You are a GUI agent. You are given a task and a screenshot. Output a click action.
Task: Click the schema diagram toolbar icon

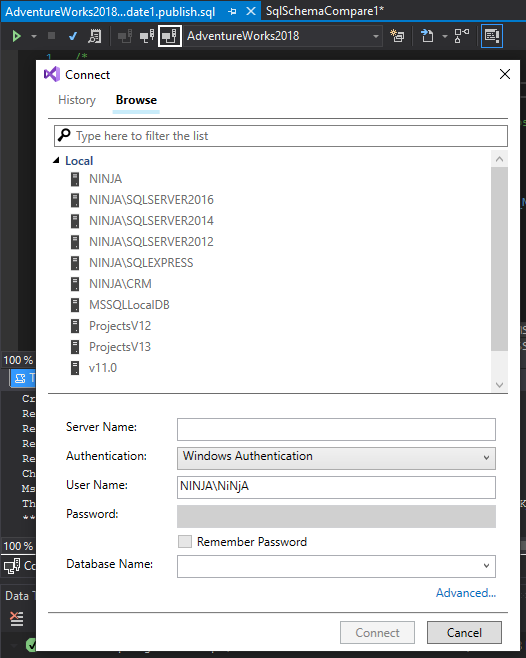coord(462,37)
